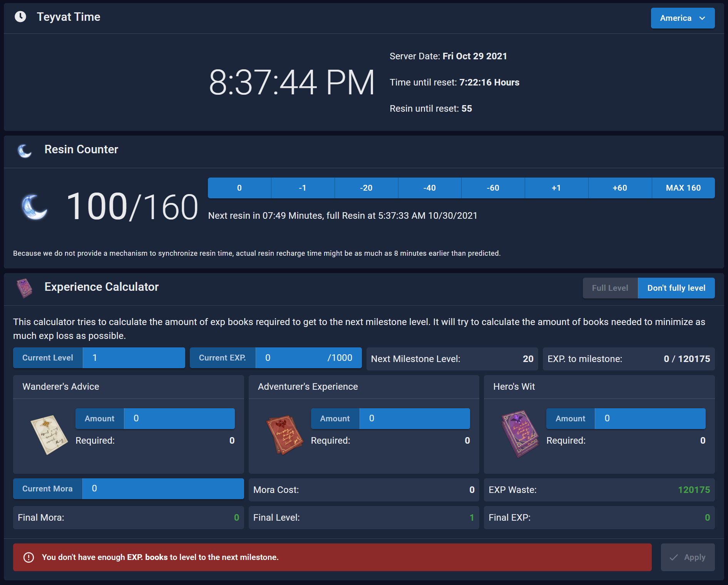Subtract 60 resin using the -60 button

click(x=493, y=188)
